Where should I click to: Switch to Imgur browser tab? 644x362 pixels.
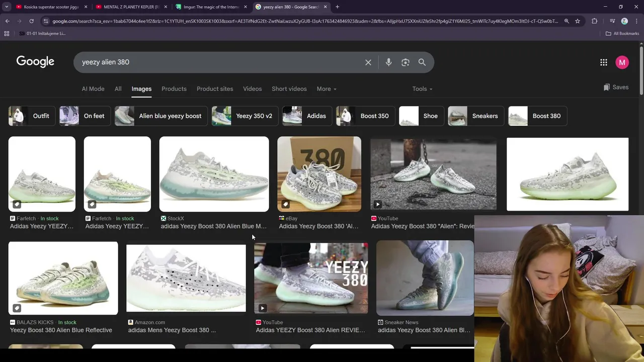(x=212, y=7)
